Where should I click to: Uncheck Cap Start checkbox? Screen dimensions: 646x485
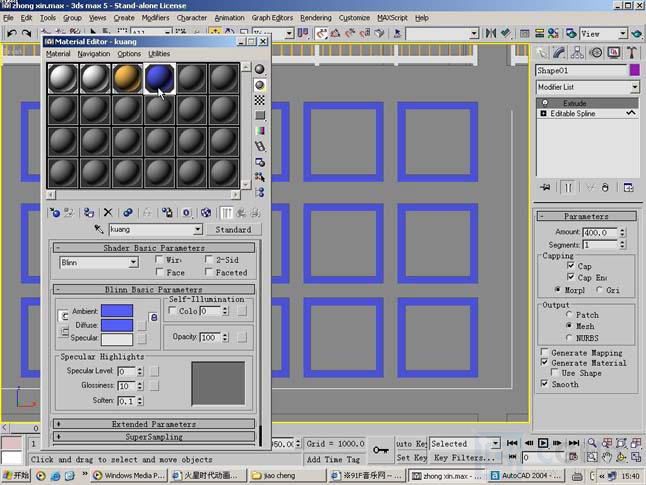[571, 265]
